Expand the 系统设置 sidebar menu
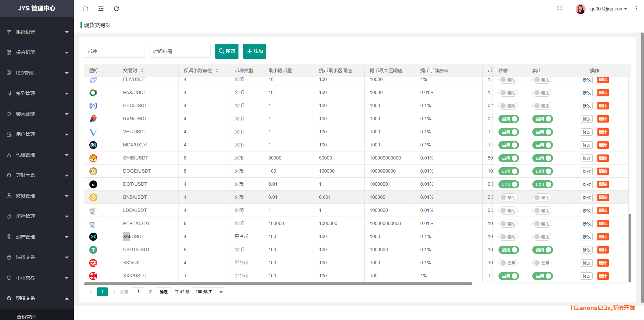Viewport: 644px width, 320px height. coord(37,32)
